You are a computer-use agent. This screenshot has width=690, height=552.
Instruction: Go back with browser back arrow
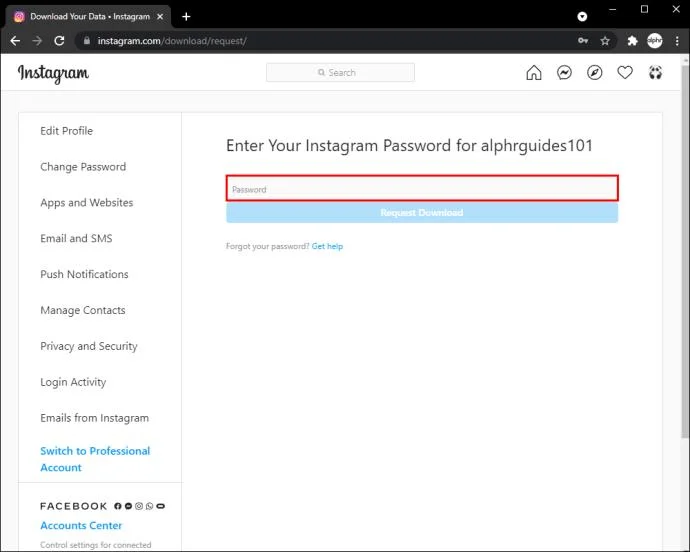[x=15, y=41]
